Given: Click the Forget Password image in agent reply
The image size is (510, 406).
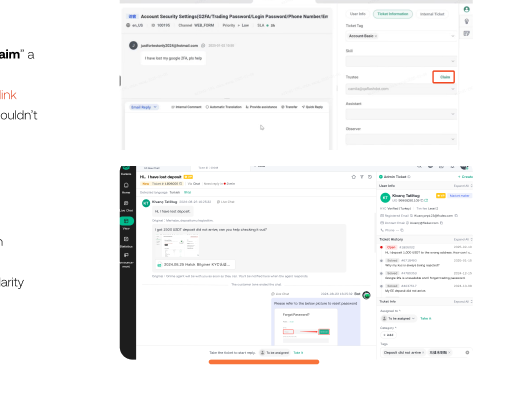Looking at the screenshot, I should coord(306,328).
